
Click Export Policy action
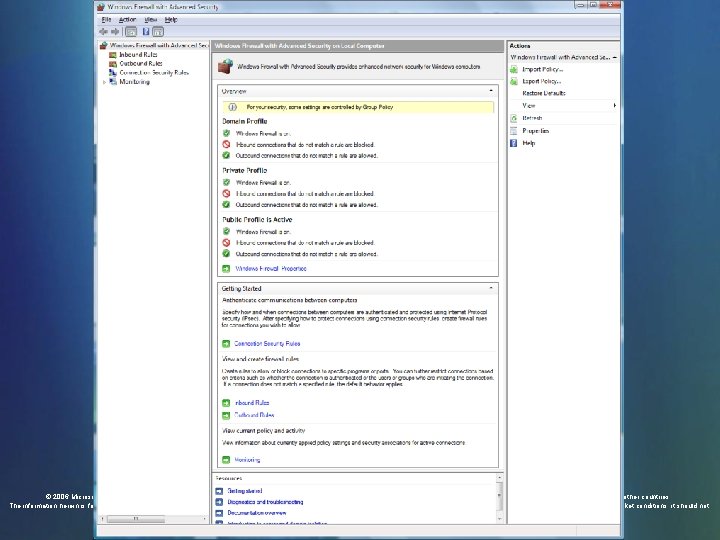click(542, 81)
